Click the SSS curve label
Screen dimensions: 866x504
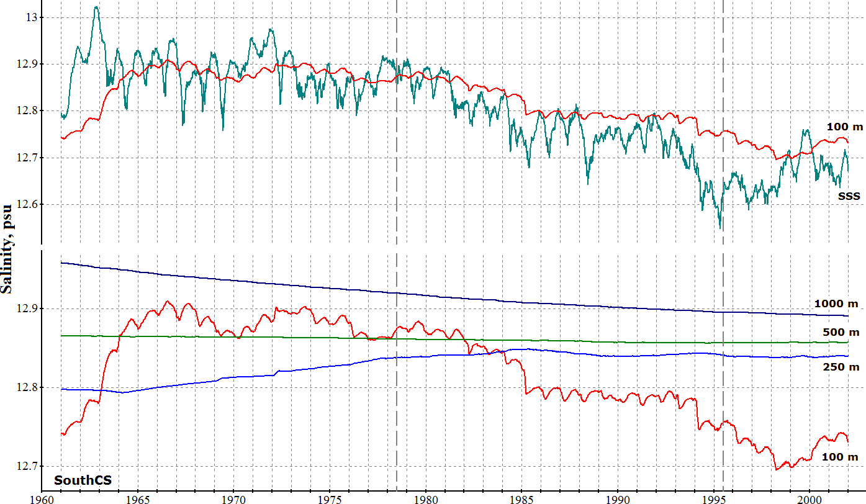click(x=849, y=196)
